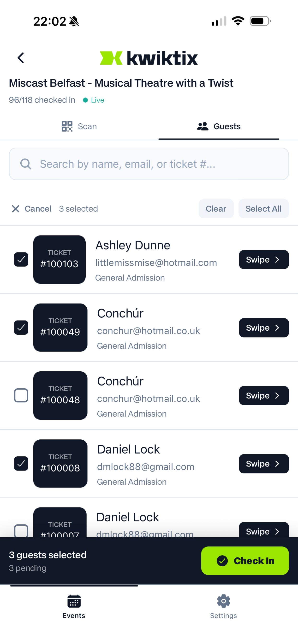
Task: Open the ticket #100103 badge
Action: 59,259
